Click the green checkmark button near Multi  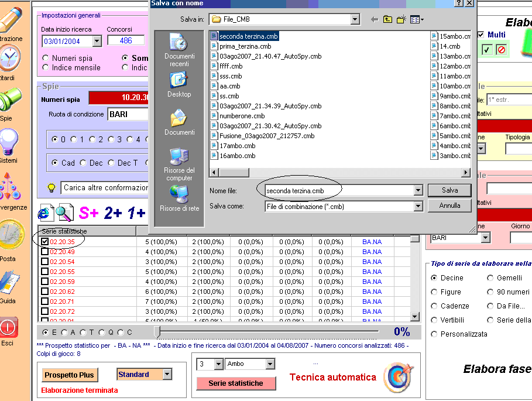click(x=486, y=50)
